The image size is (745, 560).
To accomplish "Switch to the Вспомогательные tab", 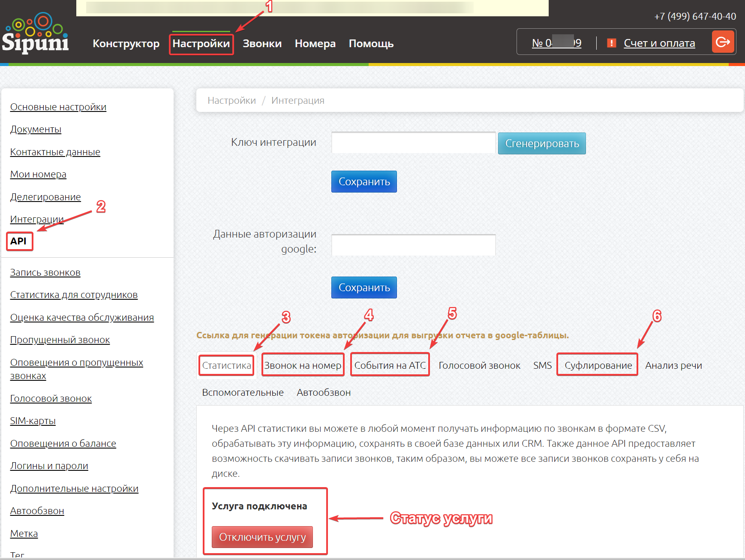I will click(x=243, y=392).
